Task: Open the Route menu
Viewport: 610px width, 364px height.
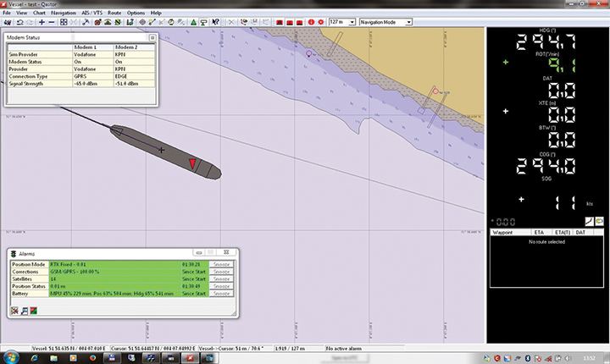Action: (115, 14)
